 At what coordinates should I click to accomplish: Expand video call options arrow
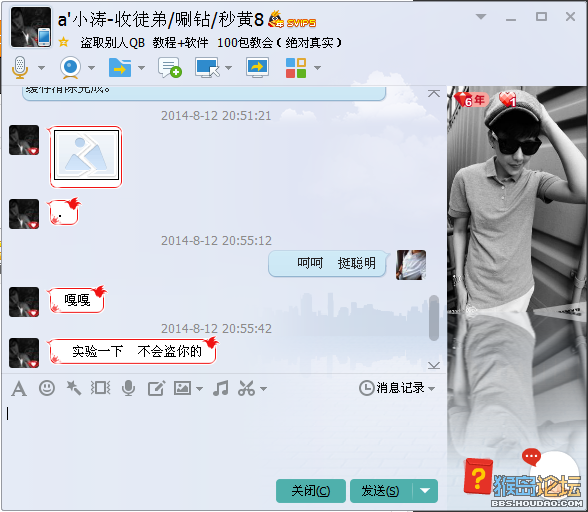pos(92,68)
